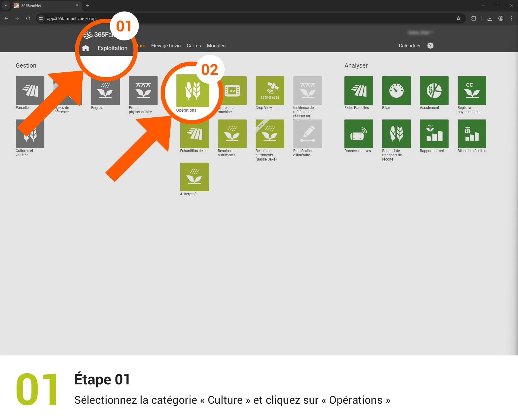The width and height of the screenshot is (518, 420).
Task: Open the Opérations tile
Action: (x=193, y=91)
